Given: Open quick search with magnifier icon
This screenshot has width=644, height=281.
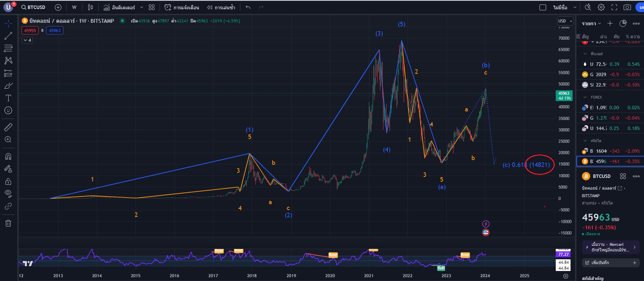Looking at the screenshot, I should 588,7.
